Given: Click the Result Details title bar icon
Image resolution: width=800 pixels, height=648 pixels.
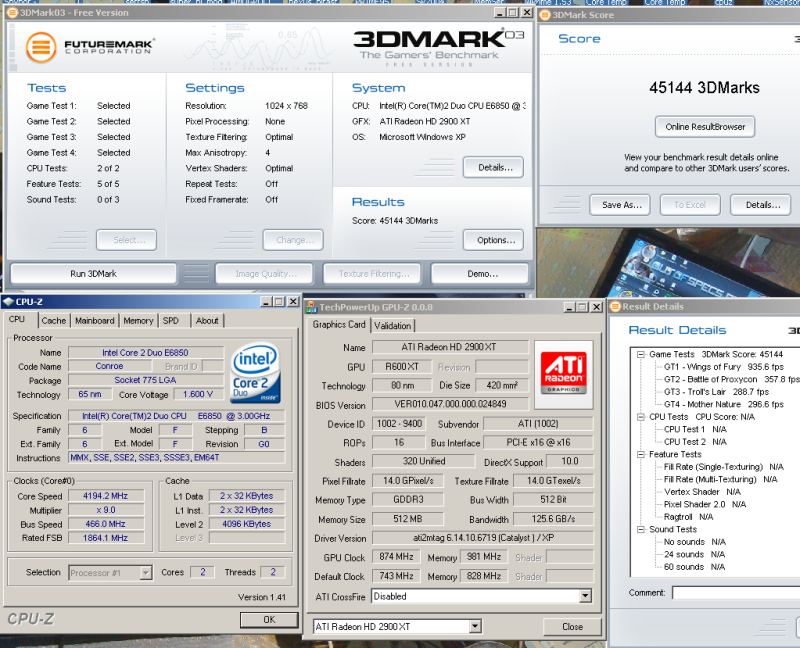Looking at the screenshot, I should (615, 306).
